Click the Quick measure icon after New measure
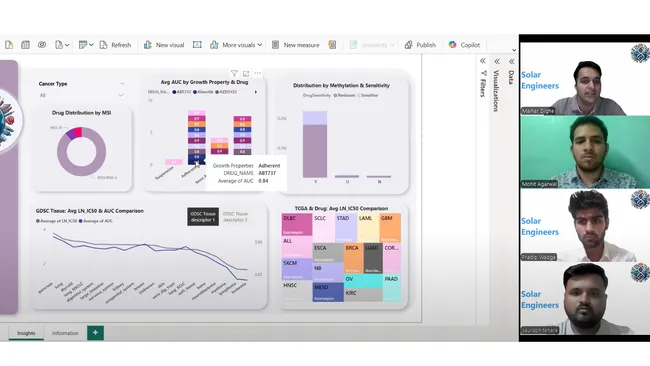The width and height of the screenshot is (650, 366). click(x=332, y=45)
